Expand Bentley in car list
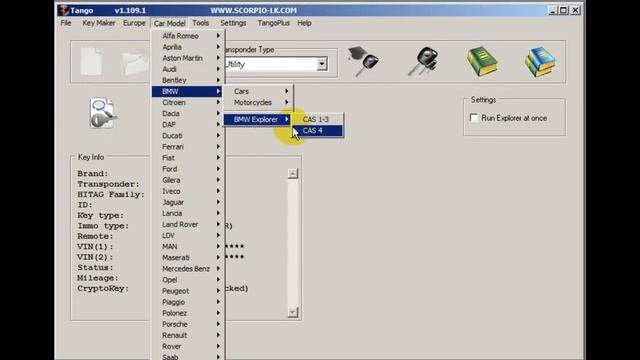640x360 pixels. click(x=188, y=80)
